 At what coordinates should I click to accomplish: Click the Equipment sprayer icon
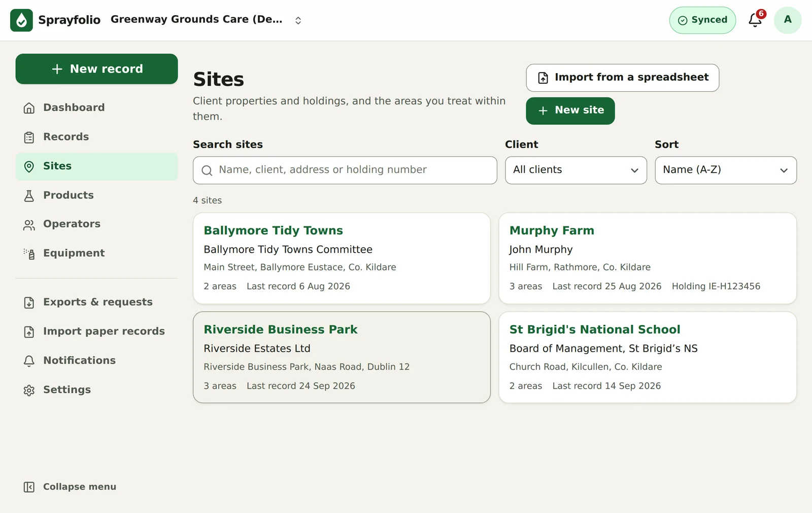coord(29,254)
